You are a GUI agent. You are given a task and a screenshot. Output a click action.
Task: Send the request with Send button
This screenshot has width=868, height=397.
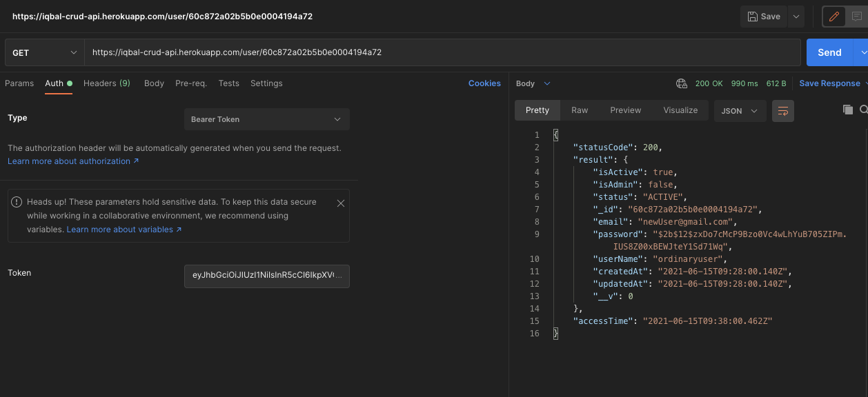[829, 52]
